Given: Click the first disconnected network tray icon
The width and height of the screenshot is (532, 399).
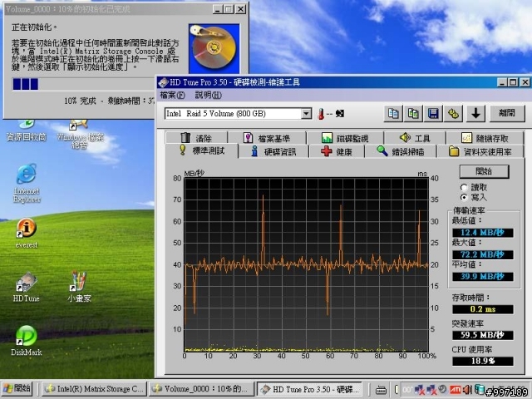Looking at the screenshot, I should click(419, 390).
